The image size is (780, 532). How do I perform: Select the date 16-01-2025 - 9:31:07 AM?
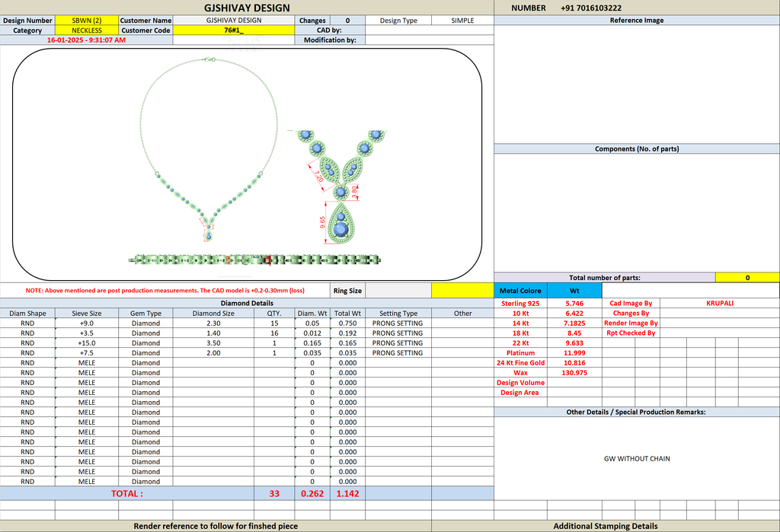(87, 40)
